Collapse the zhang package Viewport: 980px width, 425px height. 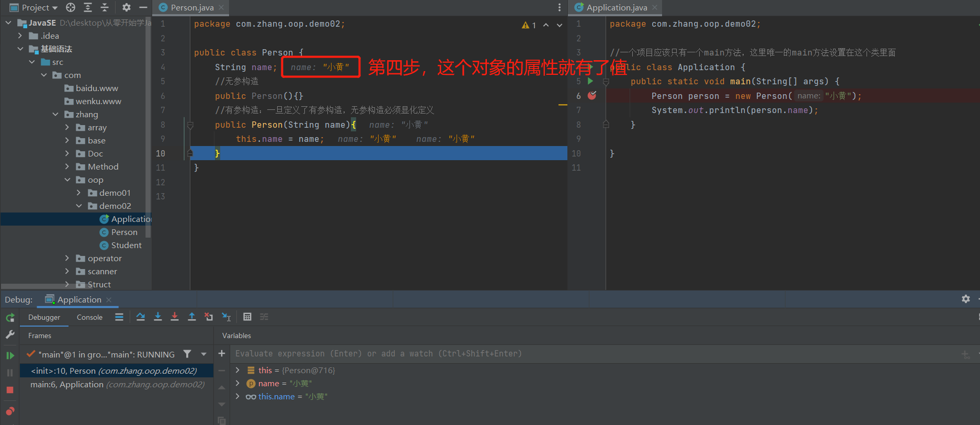point(55,114)
